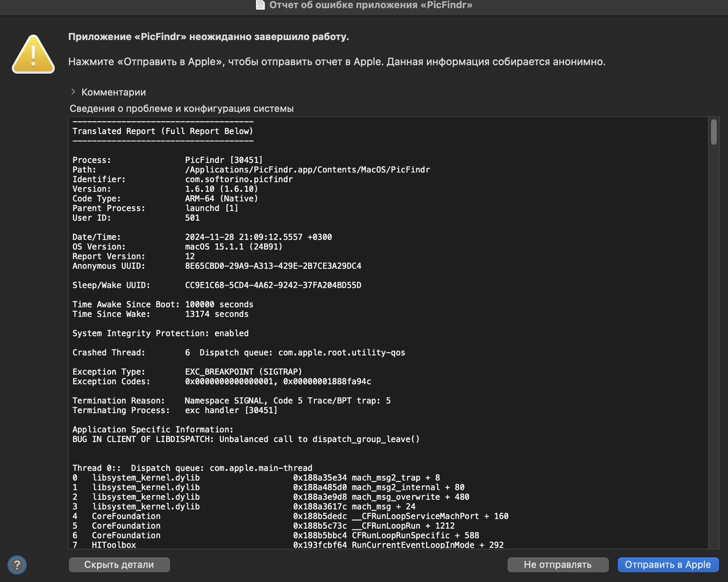Screen dimensions: 728x582
Task: Click Termination Reason Namespace SIGNAL line
Action: point(232,401)
